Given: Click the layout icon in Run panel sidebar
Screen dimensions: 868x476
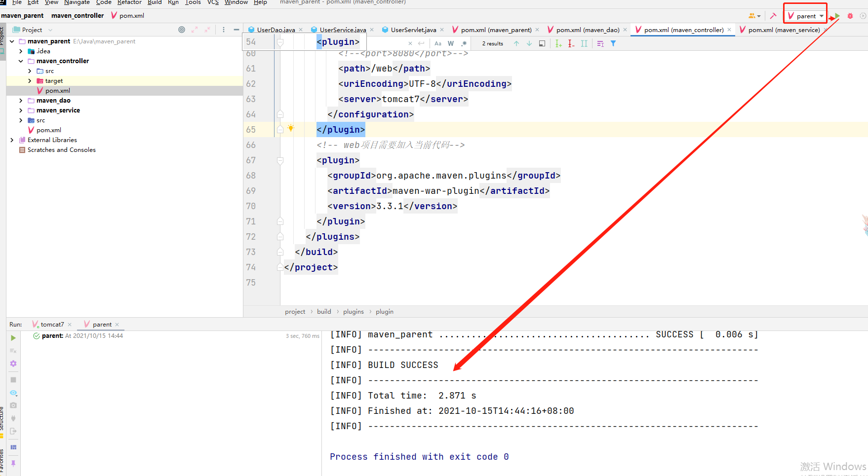Looking at the screenshot, I should (13, 447).
